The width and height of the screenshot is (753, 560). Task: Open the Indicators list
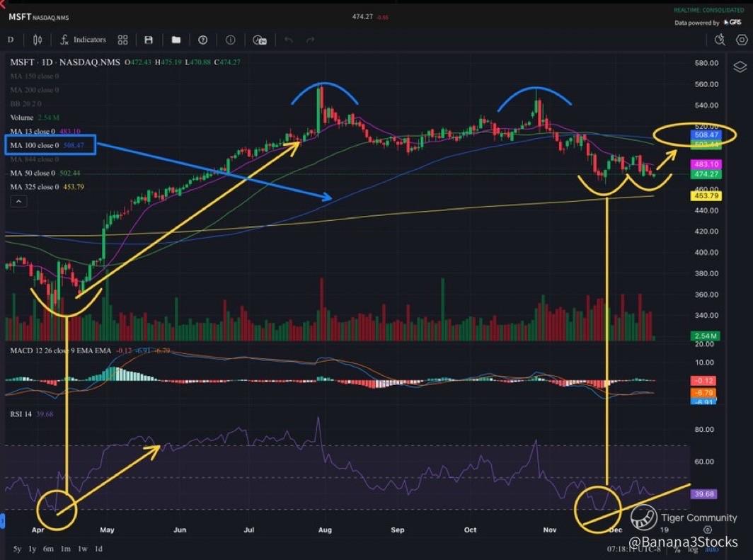[x=83, y=40]
